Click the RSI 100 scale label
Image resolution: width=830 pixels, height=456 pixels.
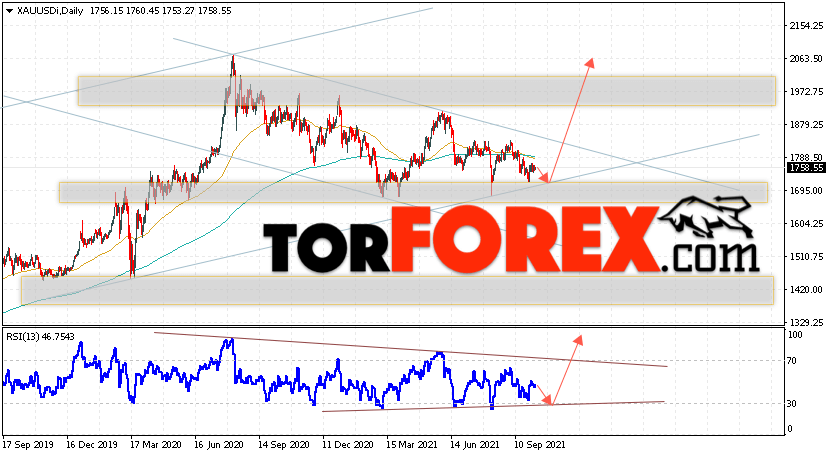click(795, 335)
